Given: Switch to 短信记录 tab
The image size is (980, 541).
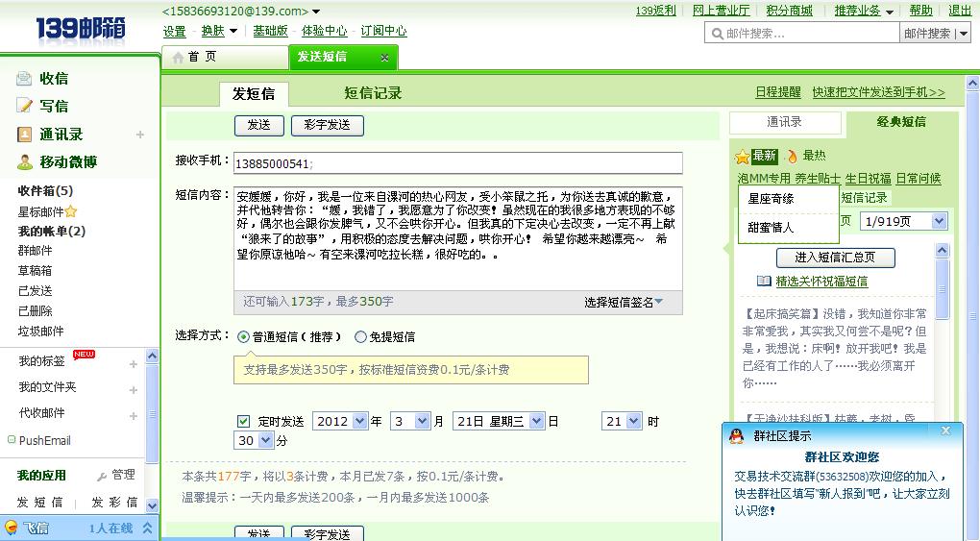Looking at the screenshot, I should 373,94.
